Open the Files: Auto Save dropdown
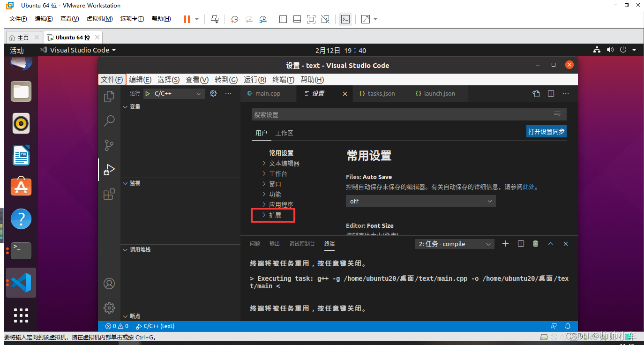The width and height of the screenshot is (644, 345). pos(420,201)
